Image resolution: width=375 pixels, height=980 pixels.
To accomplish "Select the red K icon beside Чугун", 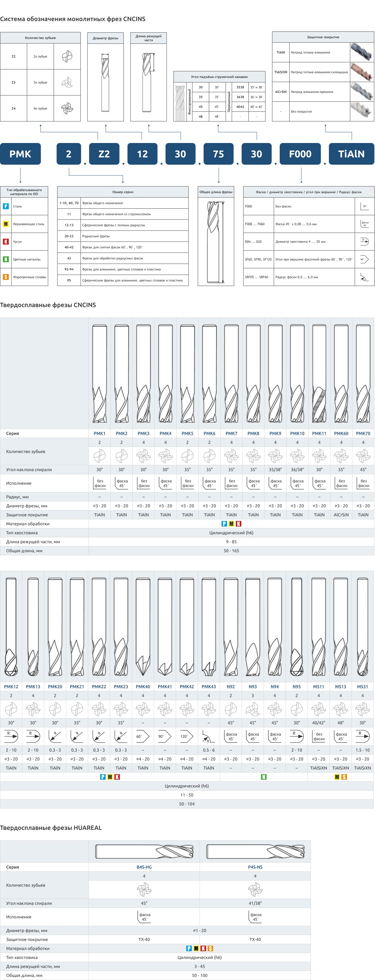I will [x=6, y=241].
